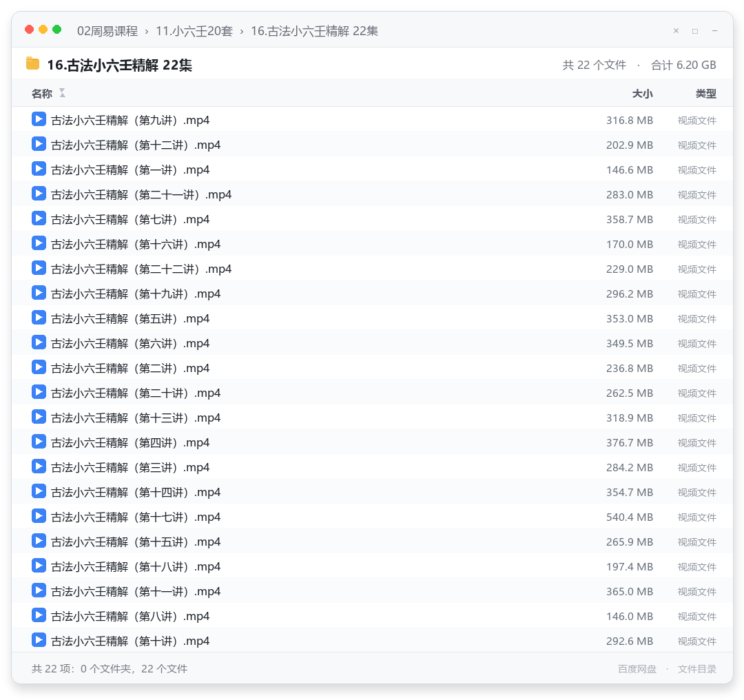Select the video icon for 第二十一讲
Viewport: 744px width, 700px height.
[39, 194]
